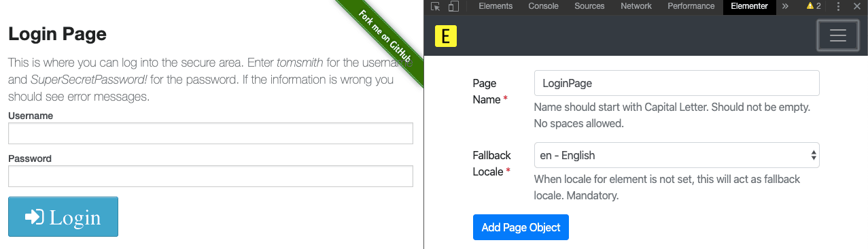Click the Username input field
This screenshot has height=249, width=868.
[x=211, y=133]
